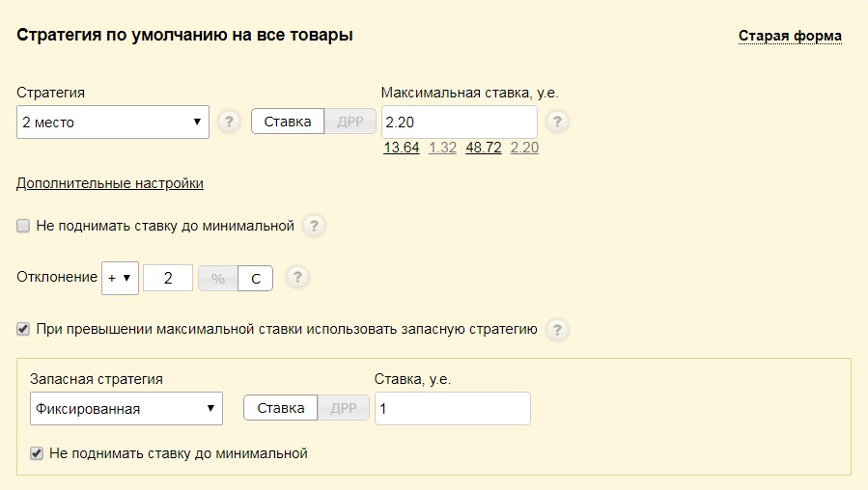
Task: Uncheck 'использовать запасную стратегию' checkbox
Action: point(24,329)
